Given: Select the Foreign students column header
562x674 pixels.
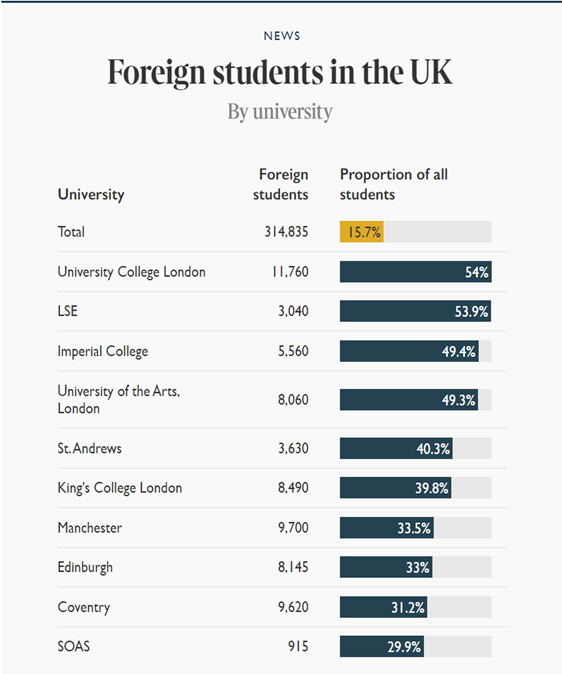Looking at the screenshot, I should (280, 184).
